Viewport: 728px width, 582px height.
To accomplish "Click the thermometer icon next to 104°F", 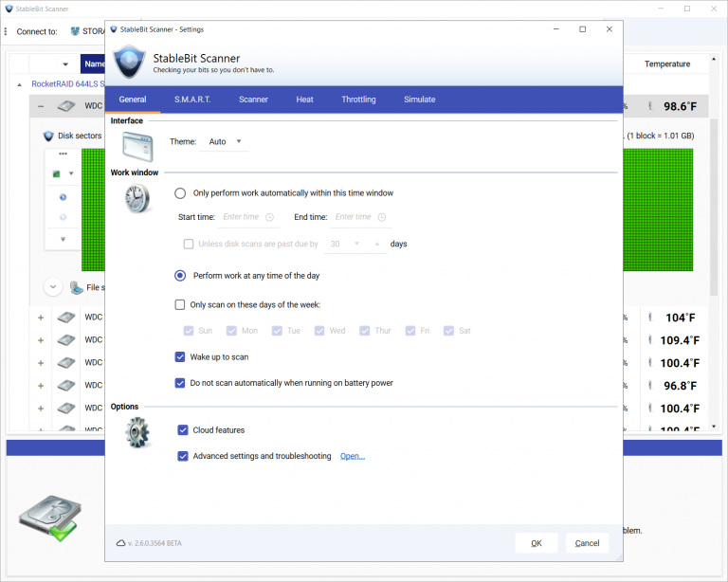I will click(x=649, y=318).
